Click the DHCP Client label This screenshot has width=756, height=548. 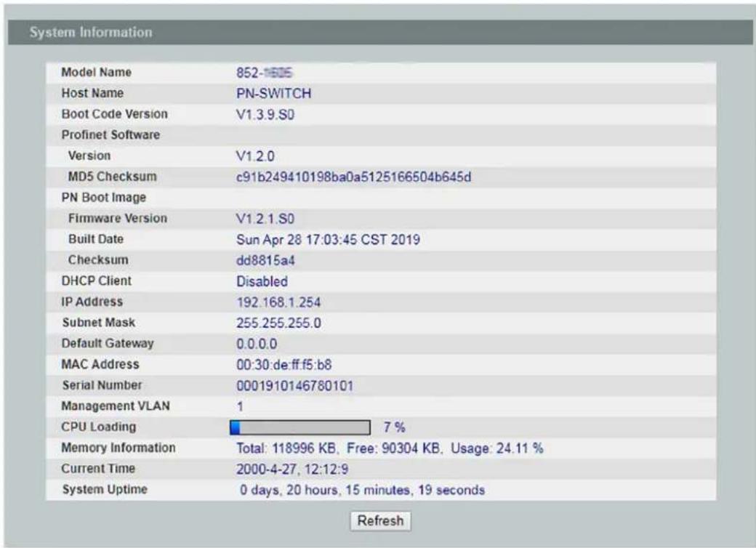[97, 281]
